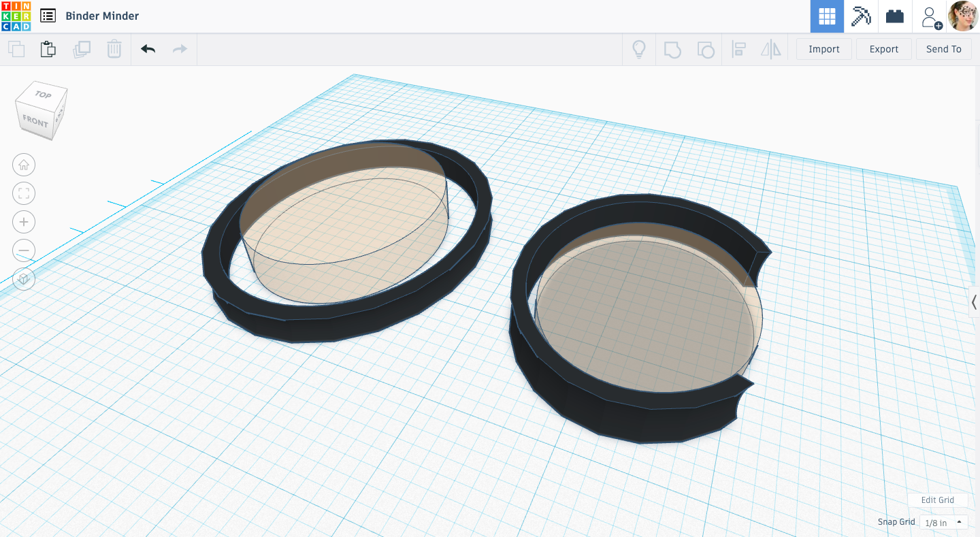The width and height of the screenshot is (980, 537).
Task: Fit all in view
Action: (x=24, y=193)
